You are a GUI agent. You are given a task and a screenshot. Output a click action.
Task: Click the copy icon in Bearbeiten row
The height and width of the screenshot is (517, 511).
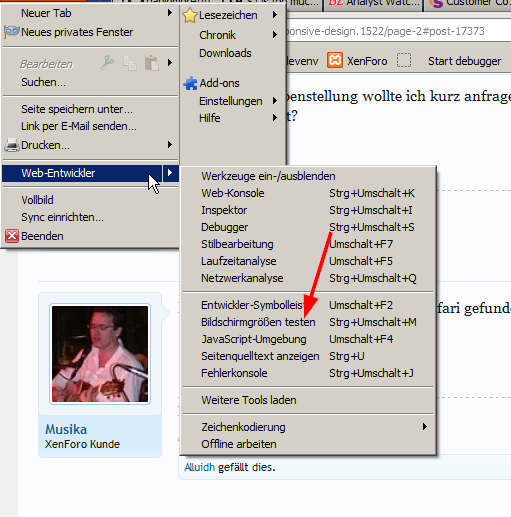(x=129, y=63)
